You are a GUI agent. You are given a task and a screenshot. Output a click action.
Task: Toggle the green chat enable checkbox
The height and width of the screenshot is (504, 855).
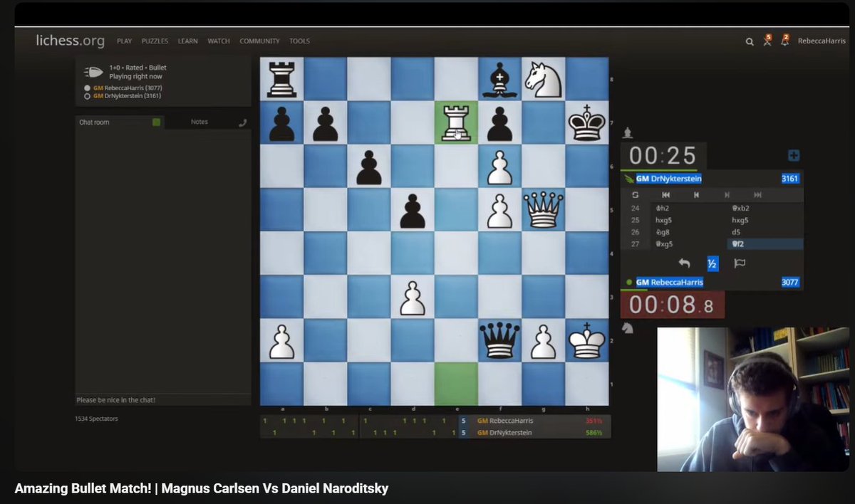156,122
